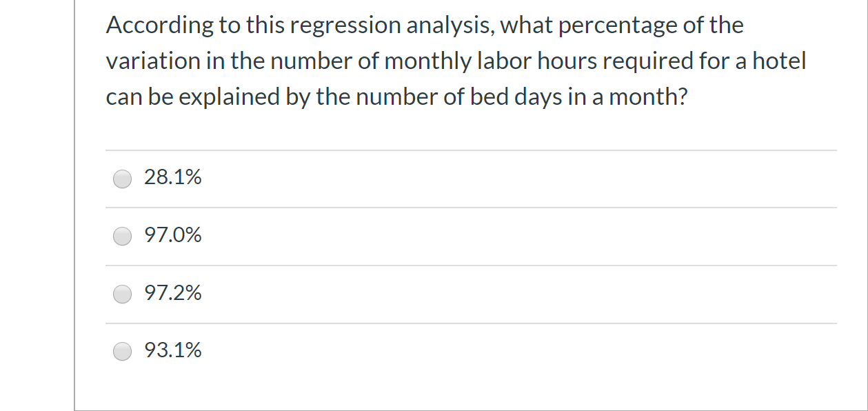
Task: Click the word "labor" in the question
Action: (498, 61)
